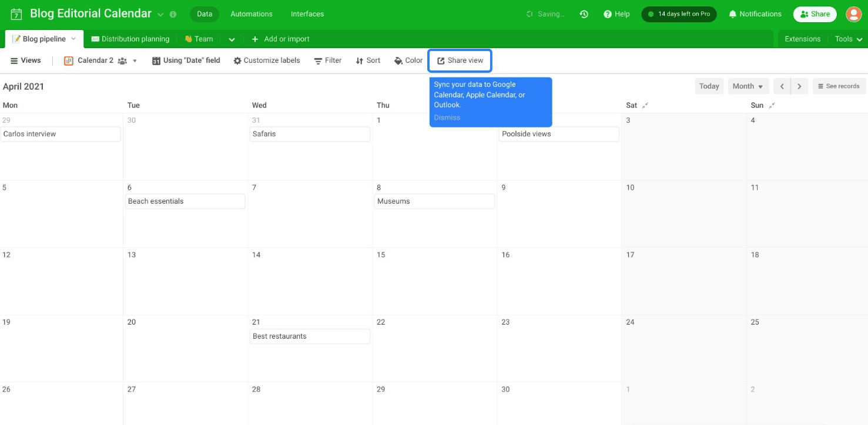Viewport: 868px width, 425px height.
Task: Click See records
Action: [x=839, y=86]
